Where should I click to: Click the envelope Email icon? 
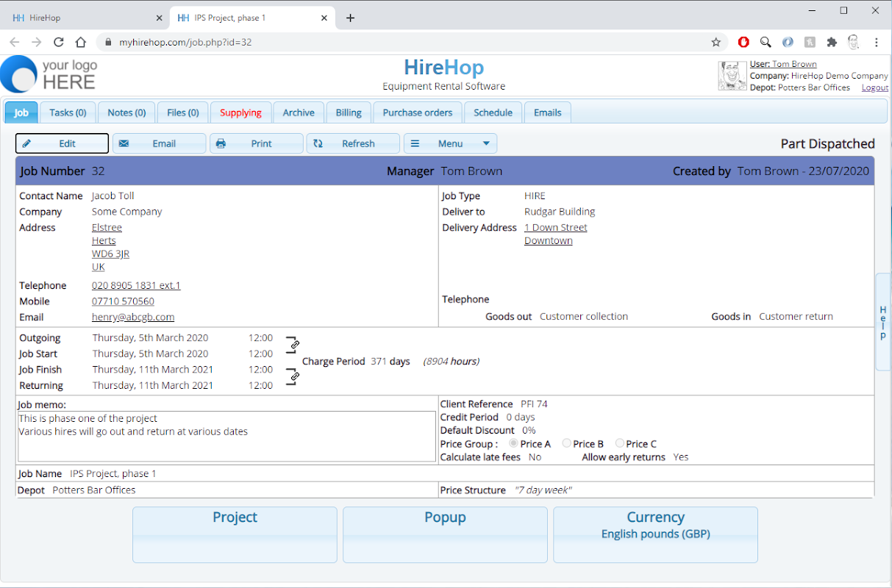pyautogui.click(x=124, y=143)
